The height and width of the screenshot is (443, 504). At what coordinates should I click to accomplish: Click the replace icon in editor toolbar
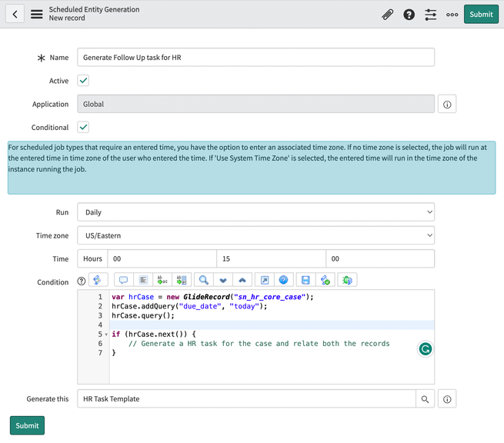pos(162,280)
